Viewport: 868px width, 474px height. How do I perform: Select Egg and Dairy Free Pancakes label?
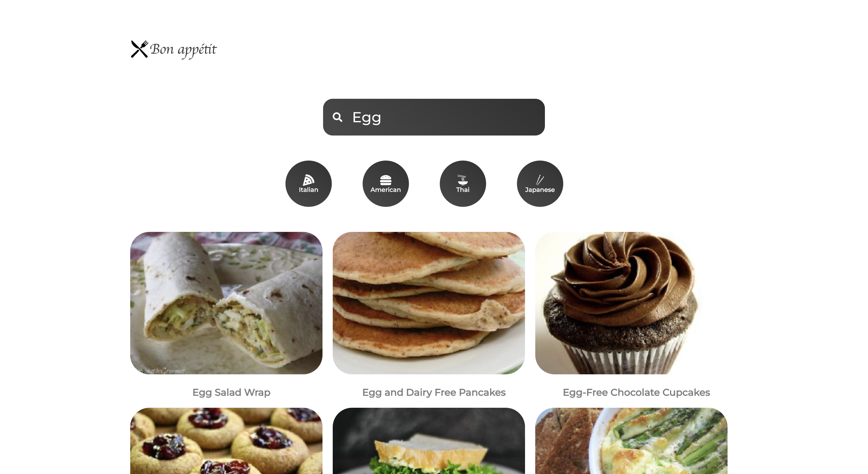click(x=434, y=392)
